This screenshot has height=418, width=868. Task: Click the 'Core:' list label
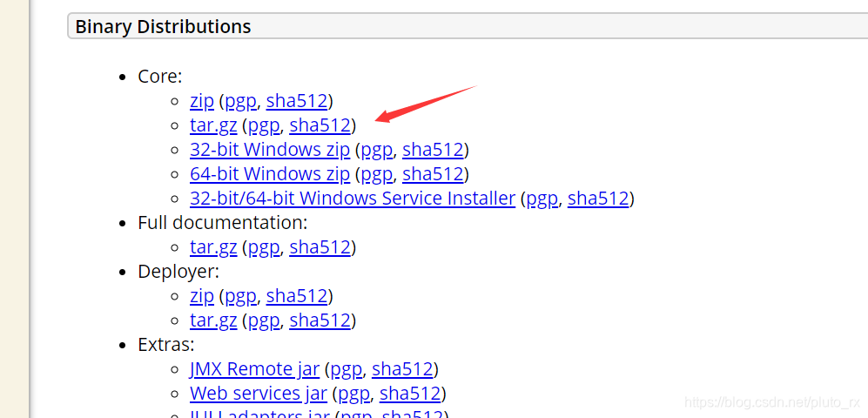tap(160, 77)
